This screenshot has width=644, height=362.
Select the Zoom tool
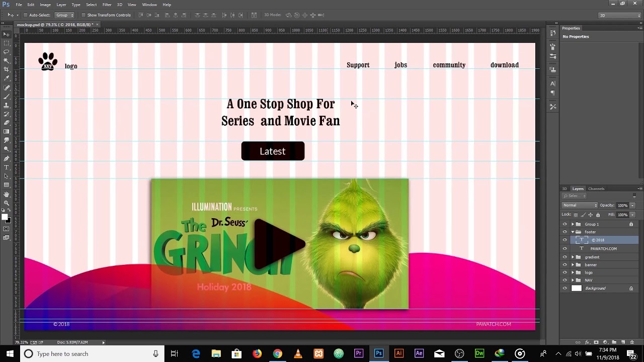tap(6, 203)
